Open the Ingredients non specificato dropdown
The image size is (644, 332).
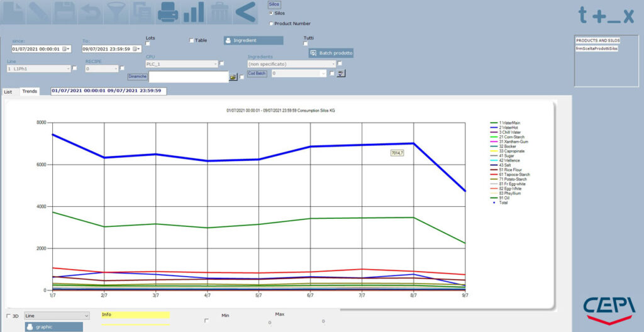point(292,64)
